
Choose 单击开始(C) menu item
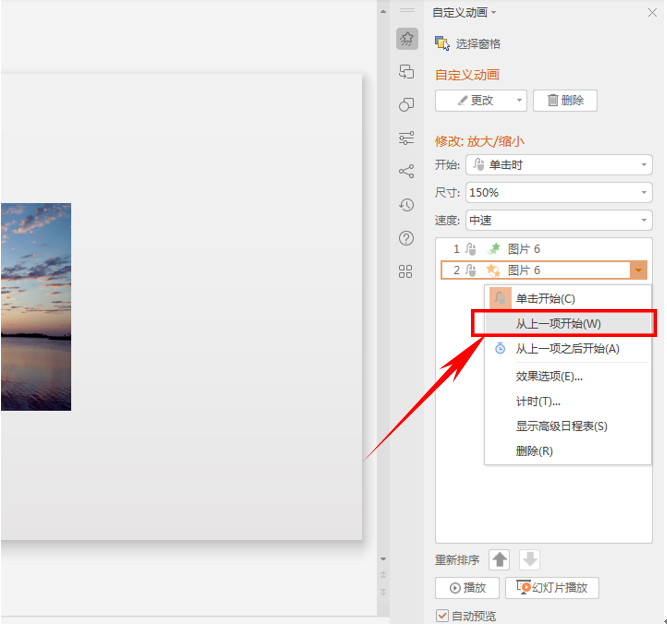[x=568, y=298]
